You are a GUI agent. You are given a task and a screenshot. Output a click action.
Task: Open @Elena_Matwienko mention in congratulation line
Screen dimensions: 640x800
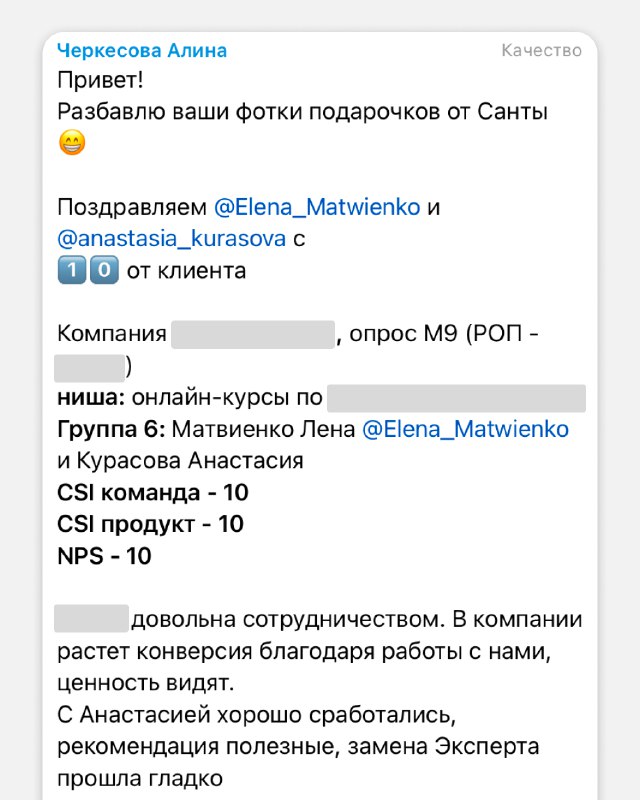pos(317,207)
